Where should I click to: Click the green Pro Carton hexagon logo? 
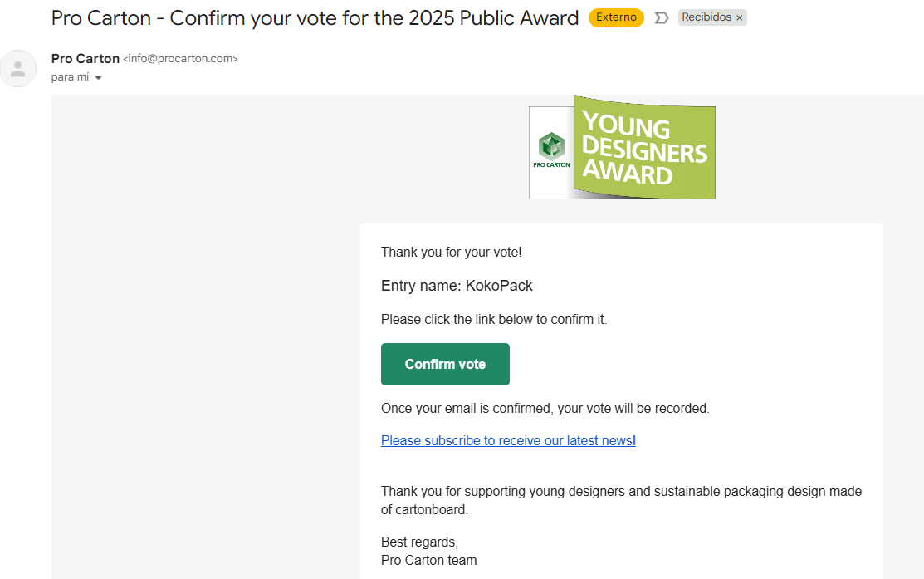(551, 146)
